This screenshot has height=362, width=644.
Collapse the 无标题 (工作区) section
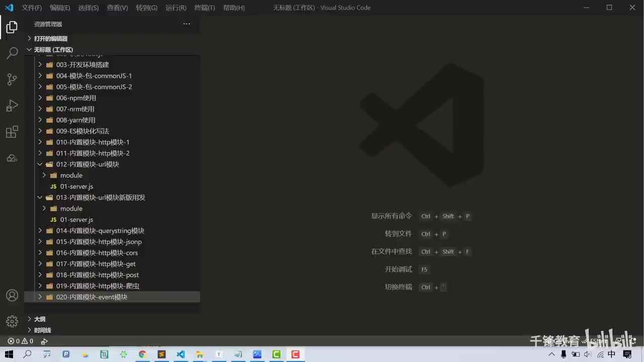[x=112, y=50]
